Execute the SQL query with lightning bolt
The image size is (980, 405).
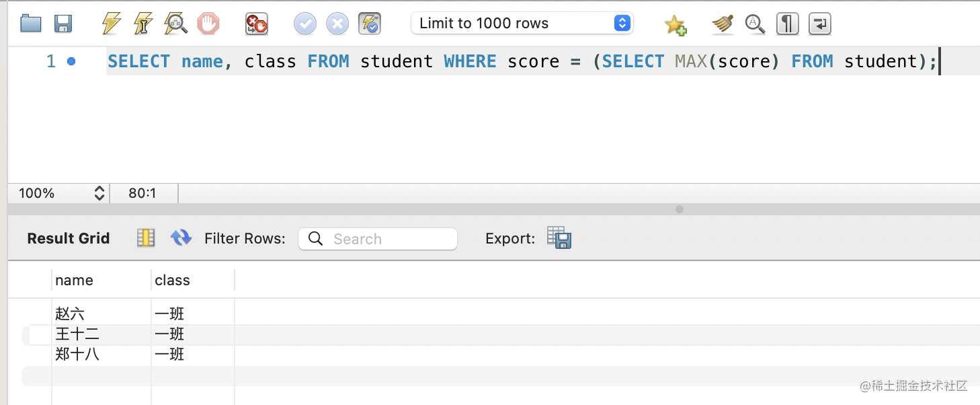(111, 24)
